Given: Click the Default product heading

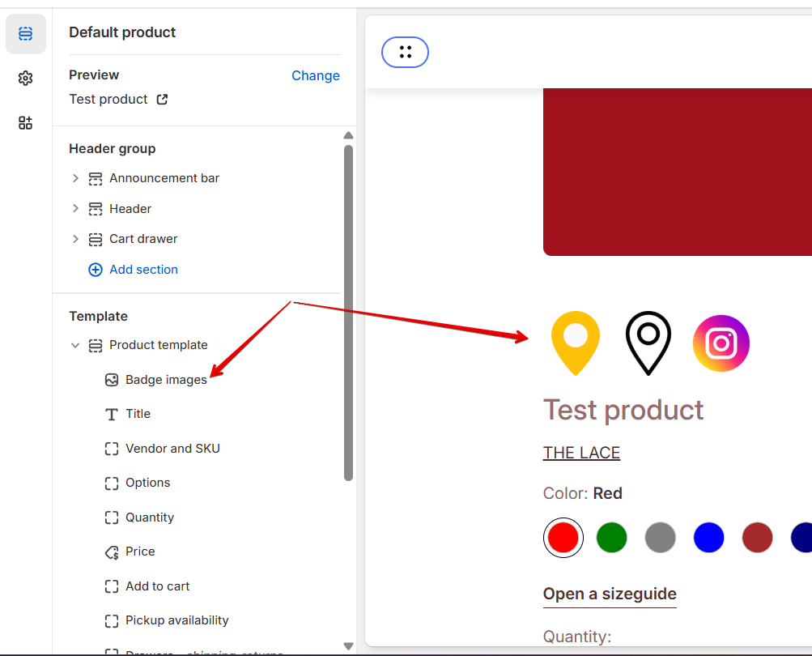Looking at the screenshot, I should [122, 32].
